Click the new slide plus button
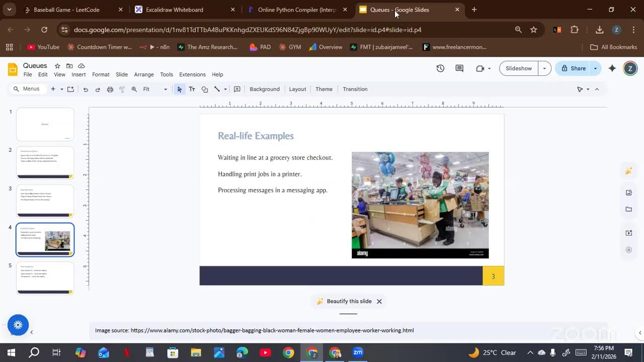Image resolution: width=644 pixels, height=362 pixels. pyautogui.click(x=53, y=89)
